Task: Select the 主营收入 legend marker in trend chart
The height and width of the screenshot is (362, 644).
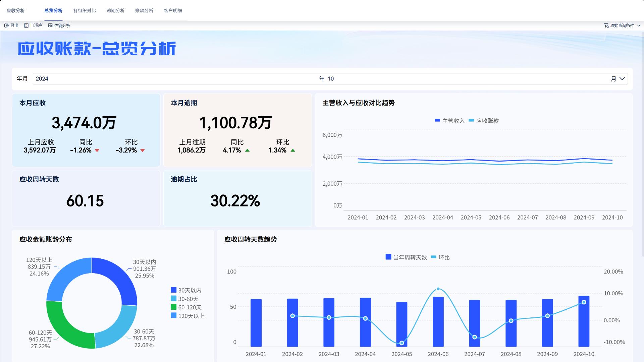Action: click(x=437, y=120)
